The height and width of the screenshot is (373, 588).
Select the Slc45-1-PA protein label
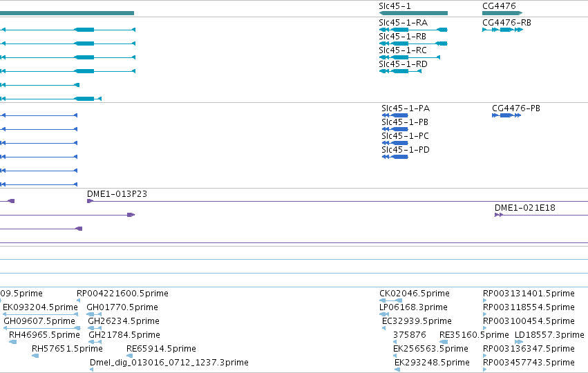(x=406, y=108)
